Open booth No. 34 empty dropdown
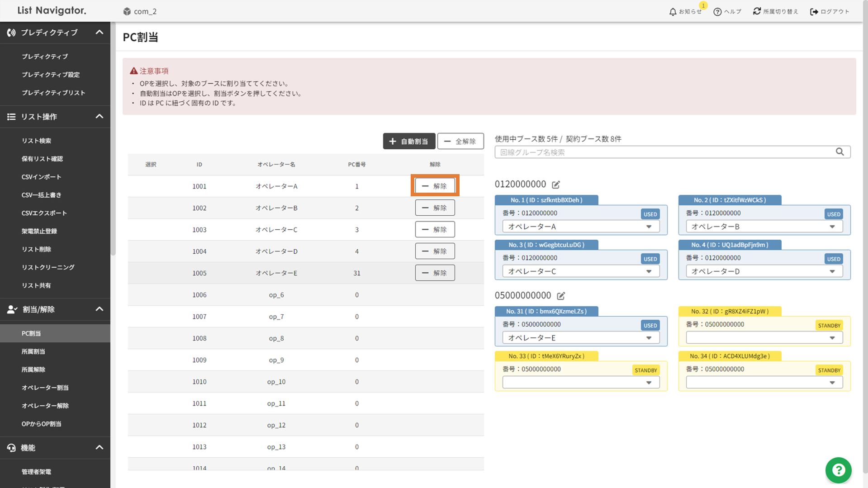This screenshot has width=868, height=488. (764, 383)
